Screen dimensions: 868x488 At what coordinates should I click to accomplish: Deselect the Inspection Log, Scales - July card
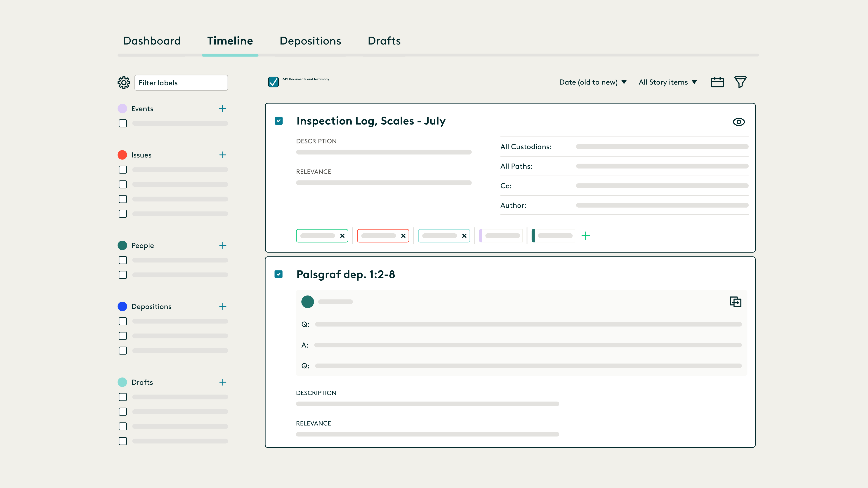pyautogui.click(x=278, y=121)
